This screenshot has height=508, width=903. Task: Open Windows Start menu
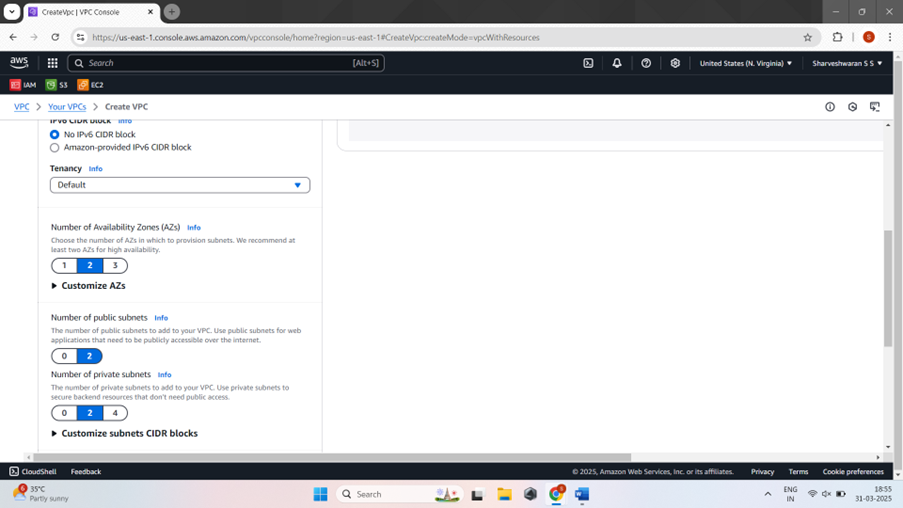(320, 494)
